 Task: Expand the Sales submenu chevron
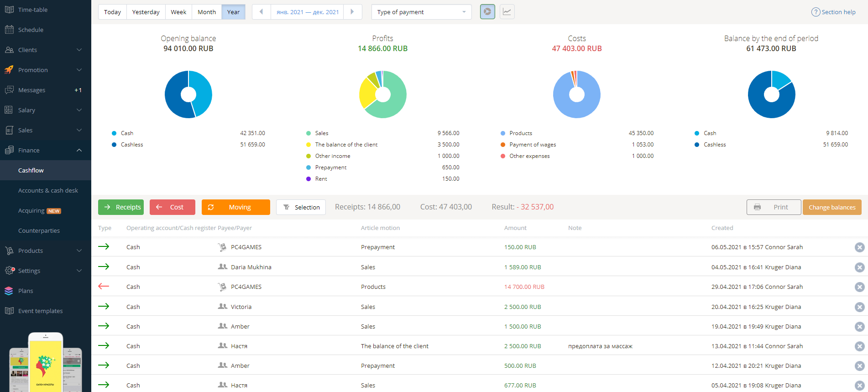point(79,130)
